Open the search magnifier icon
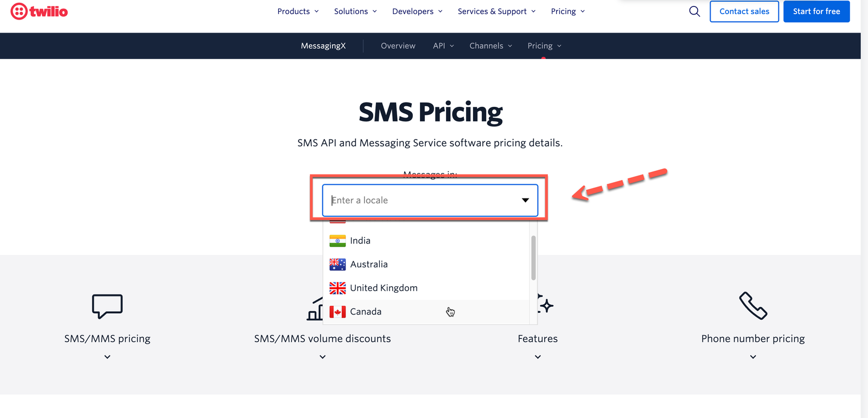 point(694,11)
